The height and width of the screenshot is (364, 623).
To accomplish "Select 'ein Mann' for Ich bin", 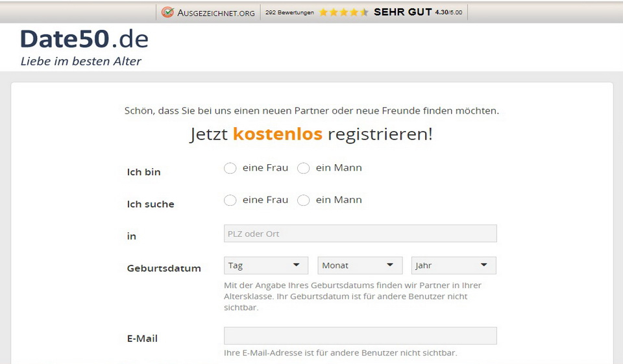I will pyautogui.click(x=303, y=169).
